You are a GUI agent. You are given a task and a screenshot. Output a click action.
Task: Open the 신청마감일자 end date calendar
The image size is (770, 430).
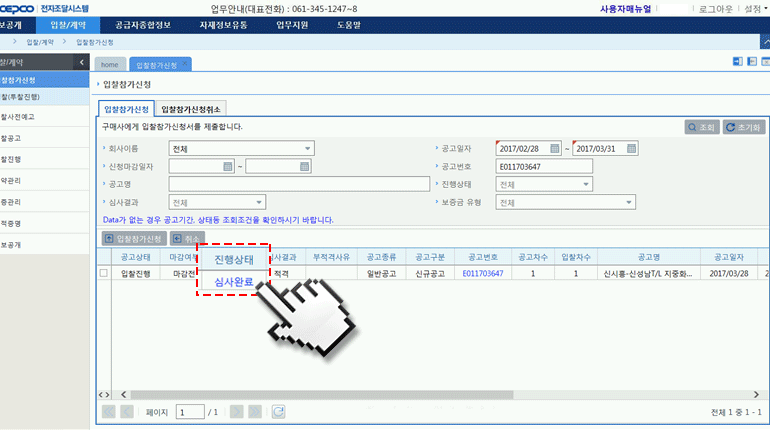point(304,166)
